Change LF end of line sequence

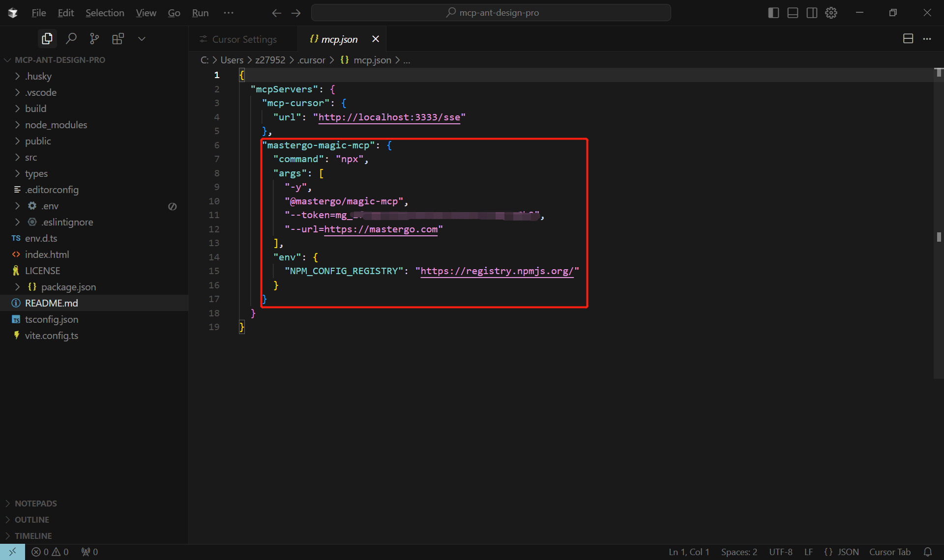[808, 552]
